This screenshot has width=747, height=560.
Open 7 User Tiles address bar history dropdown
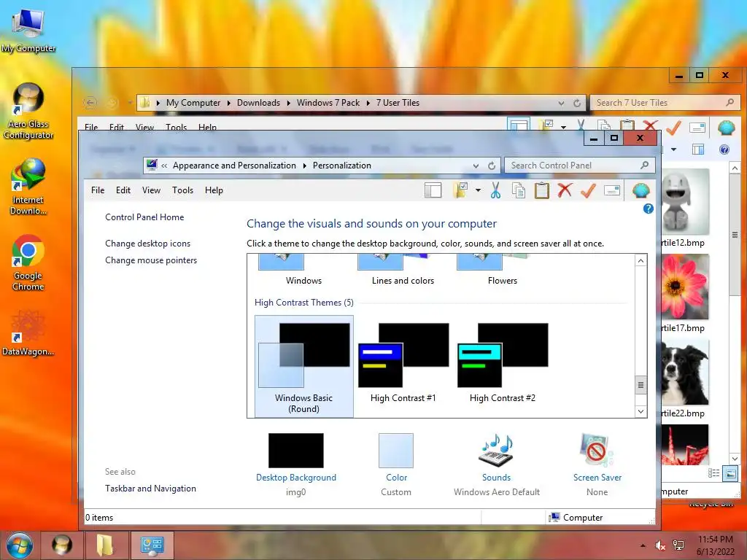561,103
